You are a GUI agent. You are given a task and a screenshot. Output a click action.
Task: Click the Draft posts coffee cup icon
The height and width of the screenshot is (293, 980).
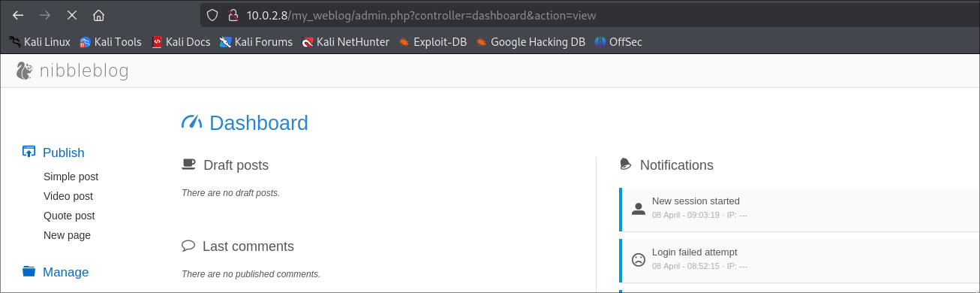click(x=188, y=165)
